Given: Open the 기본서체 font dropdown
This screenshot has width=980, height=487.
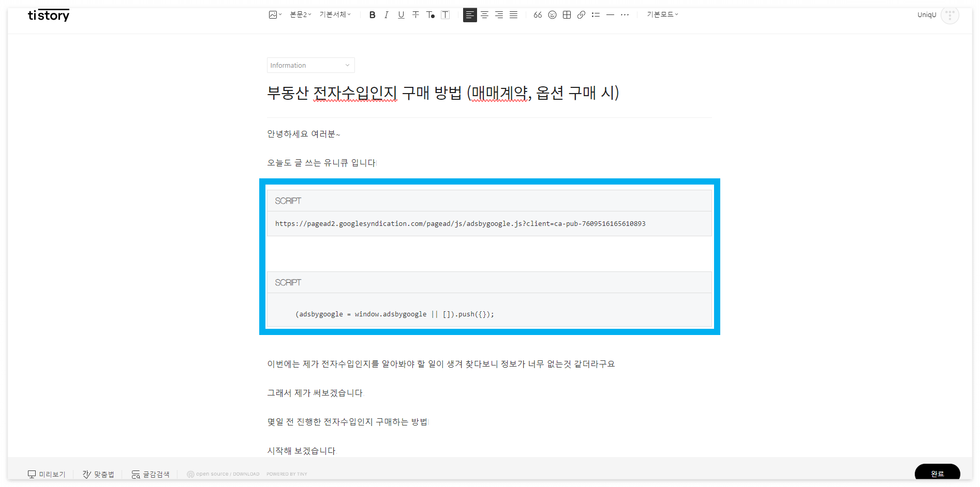Looking at the screenshot, I should [335, 15].
